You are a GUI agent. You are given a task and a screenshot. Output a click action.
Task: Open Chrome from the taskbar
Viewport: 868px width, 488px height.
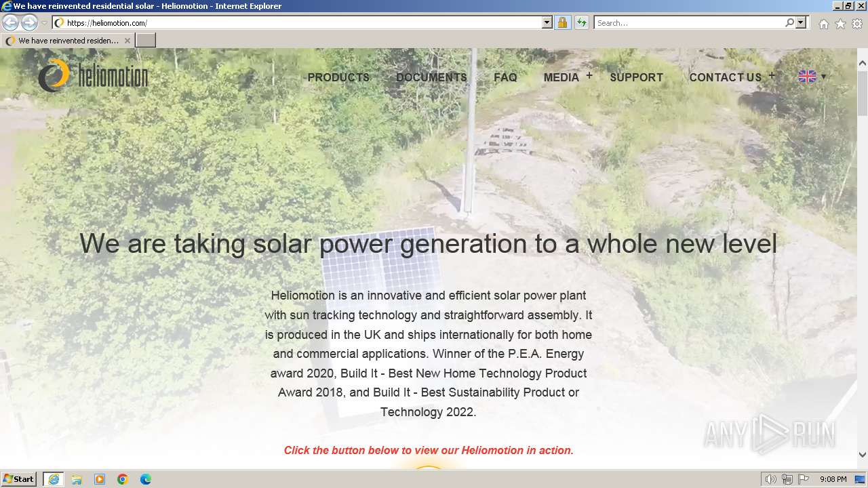pos(123,479)
